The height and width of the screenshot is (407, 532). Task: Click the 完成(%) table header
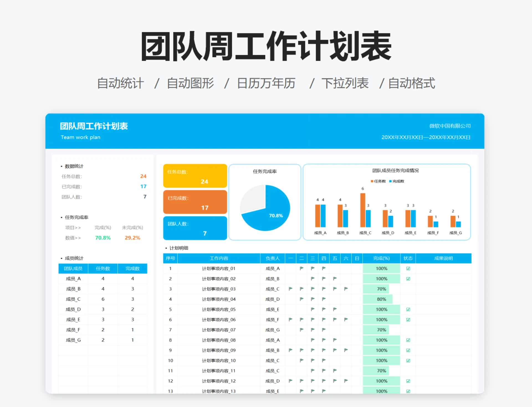[382, 258]
